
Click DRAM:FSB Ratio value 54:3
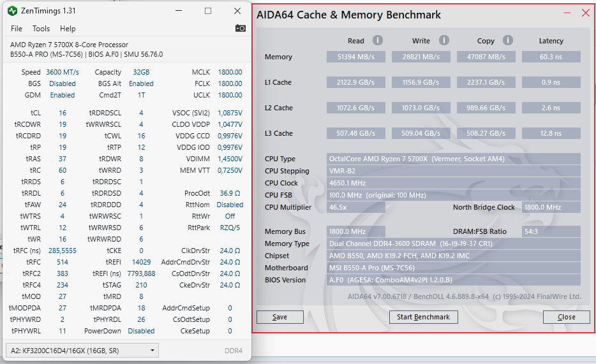tap(551, 231)
